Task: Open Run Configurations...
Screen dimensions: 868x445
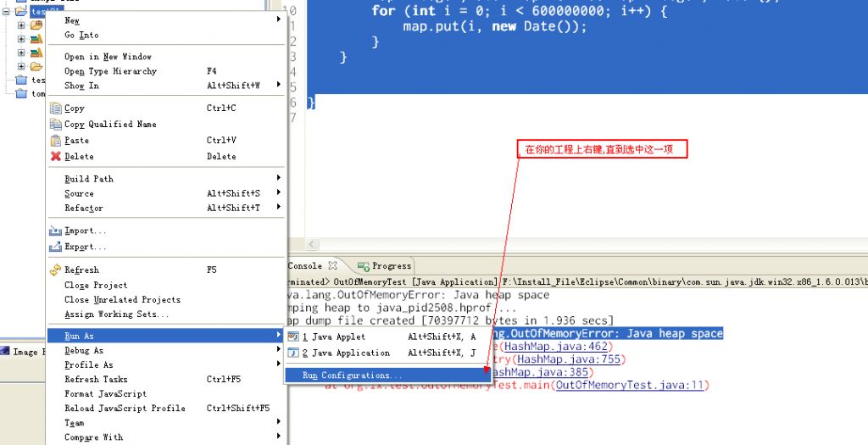Action: (x=387, y=375)
